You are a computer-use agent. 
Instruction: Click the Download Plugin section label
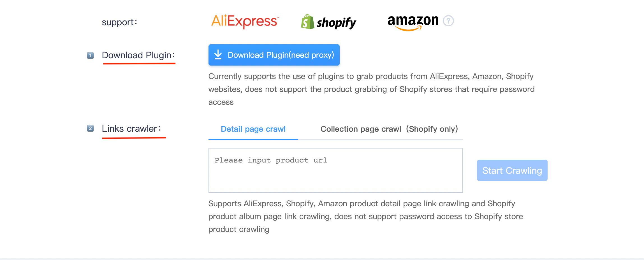[138, 55]
